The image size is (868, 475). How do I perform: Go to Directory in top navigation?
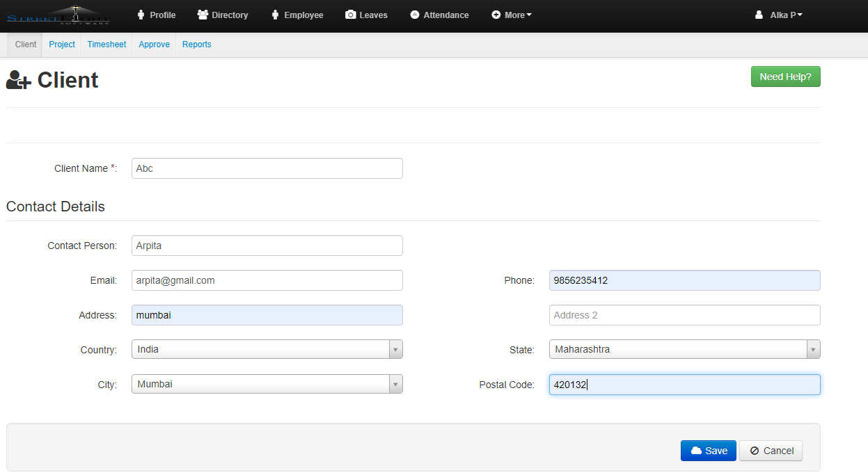223,15
